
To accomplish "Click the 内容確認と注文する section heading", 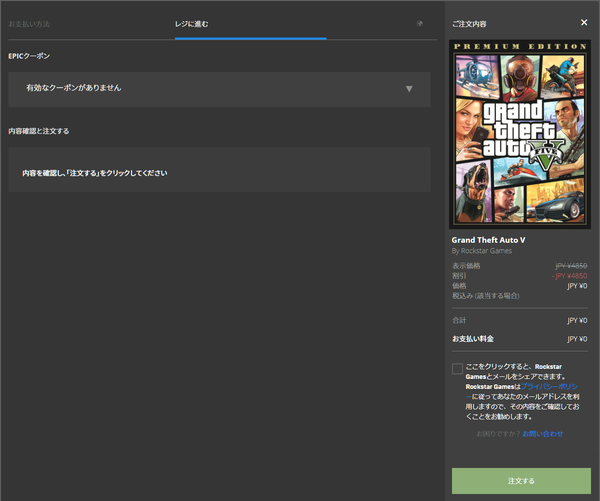I will coord(39,131).
